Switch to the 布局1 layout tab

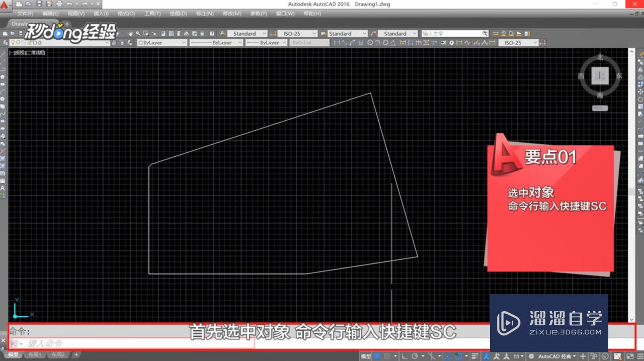pyautogui.click(x=34, y=354)
